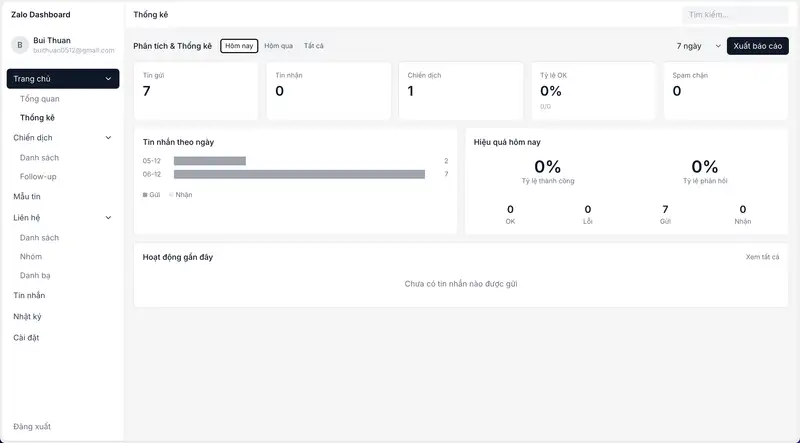Click the Bui Thuan avatar icon
The width and height of the screenshot is (800, 443).
pos(19,45)
